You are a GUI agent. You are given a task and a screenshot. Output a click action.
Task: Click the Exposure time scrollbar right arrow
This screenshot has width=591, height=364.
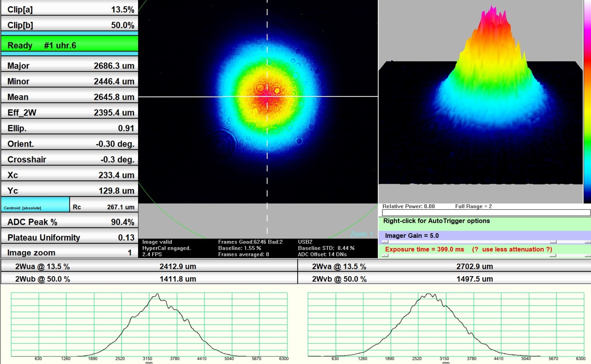click(587, 255)
